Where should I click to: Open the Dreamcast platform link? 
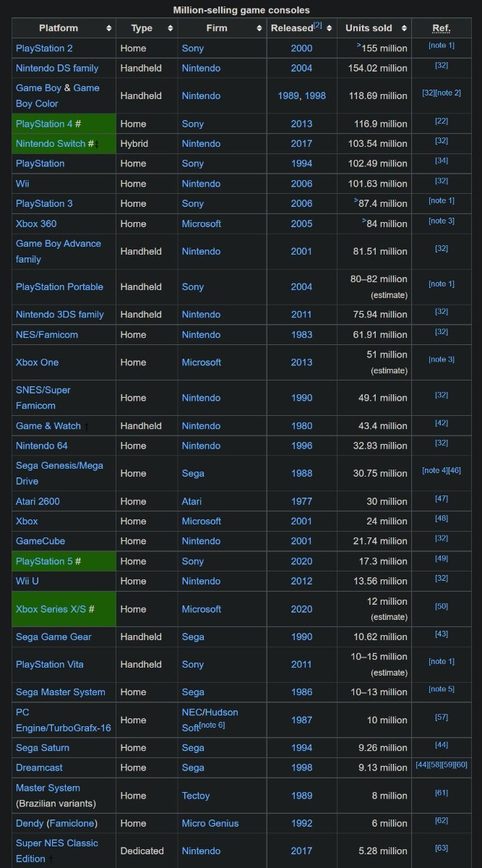pyautogui.click(x=40, y=767)
